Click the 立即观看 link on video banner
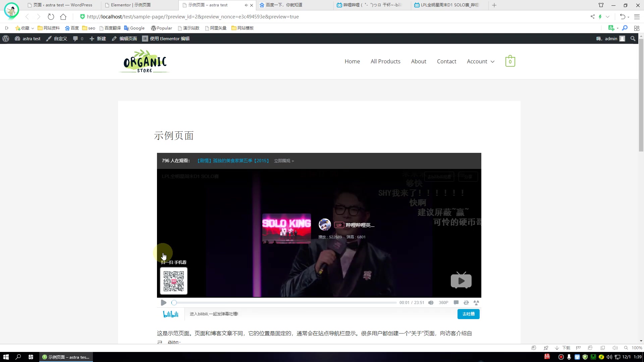This screenshot has height=362, width=644. (x=284, y=161)
